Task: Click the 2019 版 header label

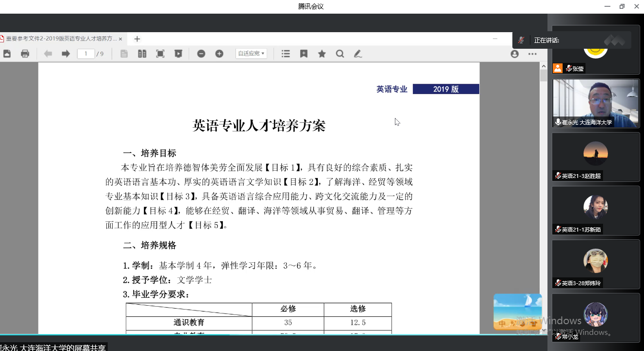Action: click(x=446, y=89)
